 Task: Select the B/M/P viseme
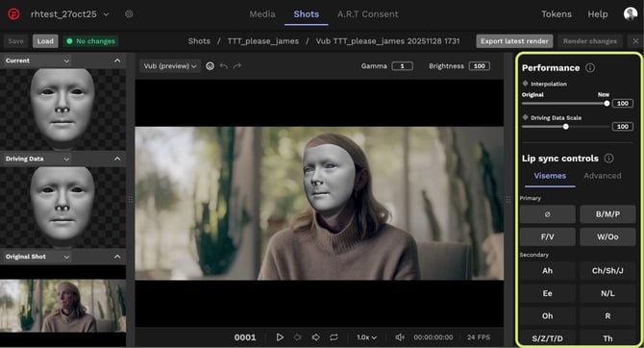coord(607,214)
